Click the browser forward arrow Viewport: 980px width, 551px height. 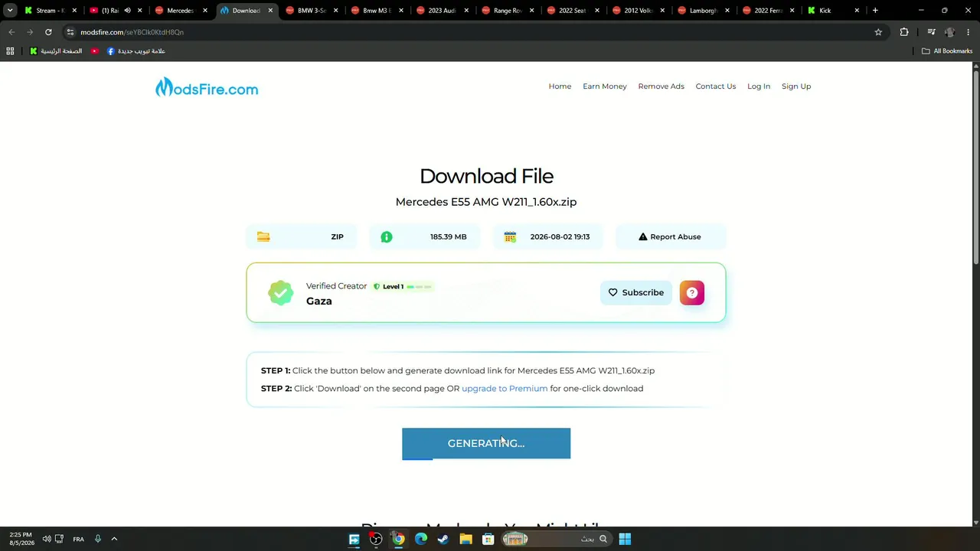[x=30, y=32]
